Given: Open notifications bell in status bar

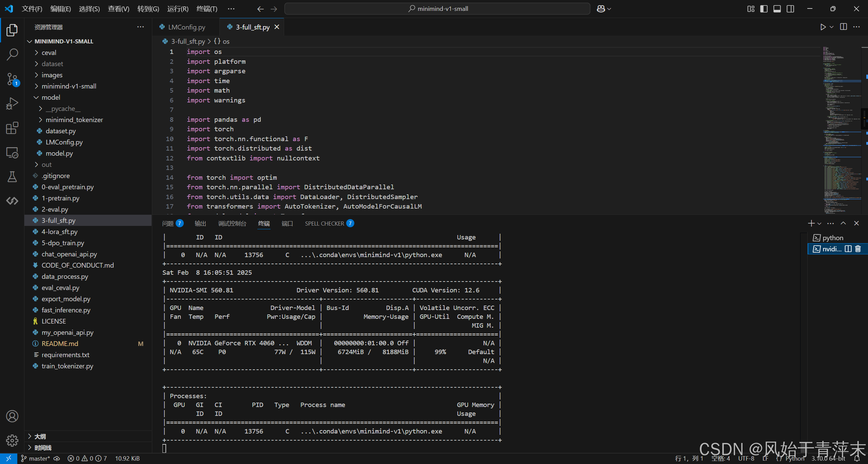Looking at the screenshot, I should point(857,459).
